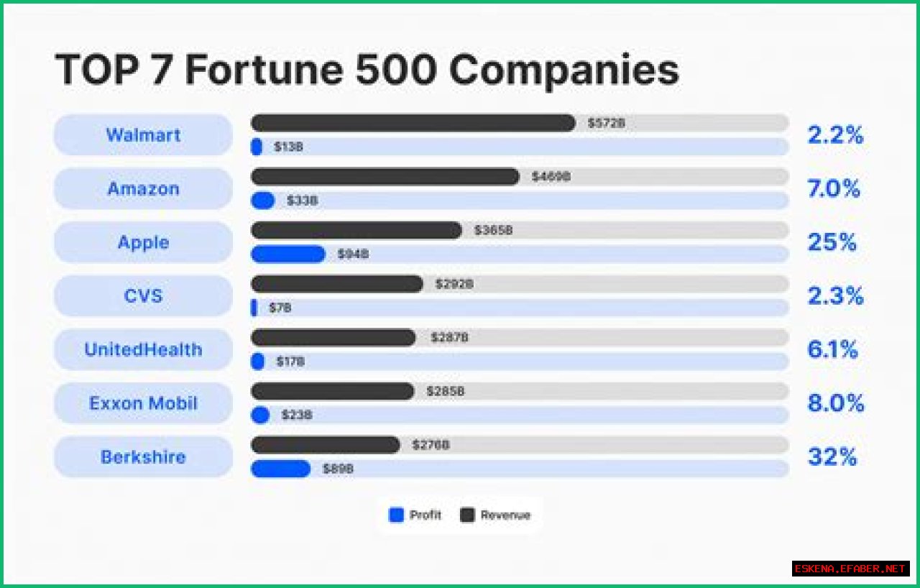Open the ESKENA.EFABER.NET watermark link
920x588 pixels.
pos(850,569)
